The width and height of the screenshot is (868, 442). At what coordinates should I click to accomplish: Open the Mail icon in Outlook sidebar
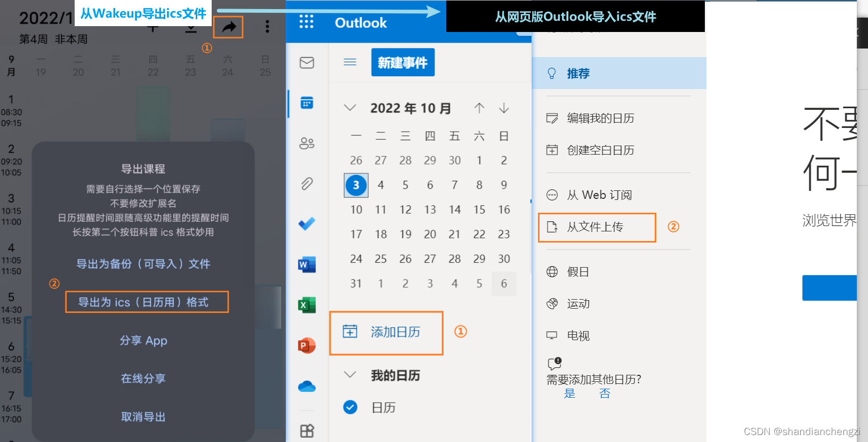pyautogui.click(x=307, y=63)
